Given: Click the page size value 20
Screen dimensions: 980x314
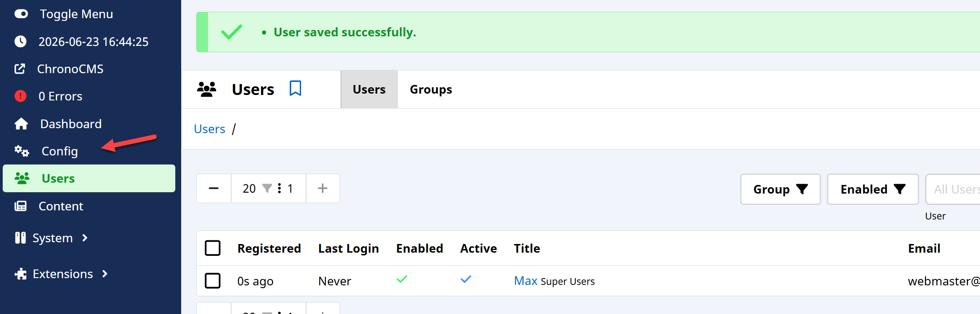Looking at the screenshot, I should point(249,188).
